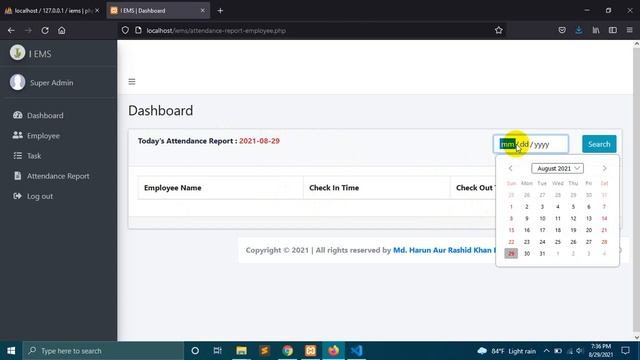Screen dimensions: 640x360
Task: Open the Windows Start menu
Action: 11,351
